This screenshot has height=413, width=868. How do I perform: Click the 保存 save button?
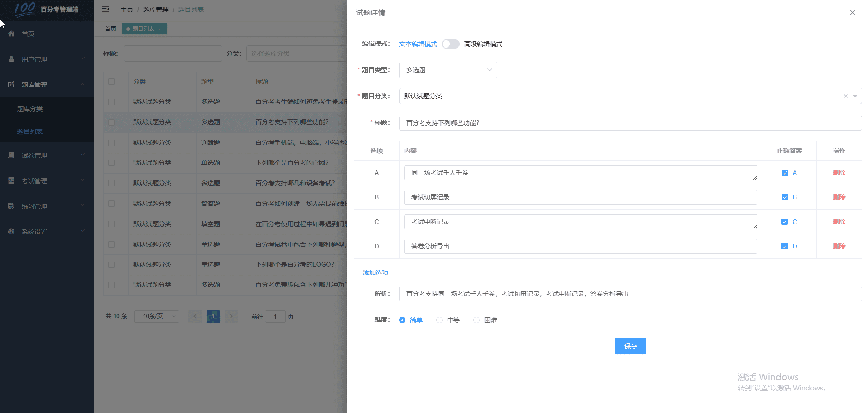coord(630,345)
